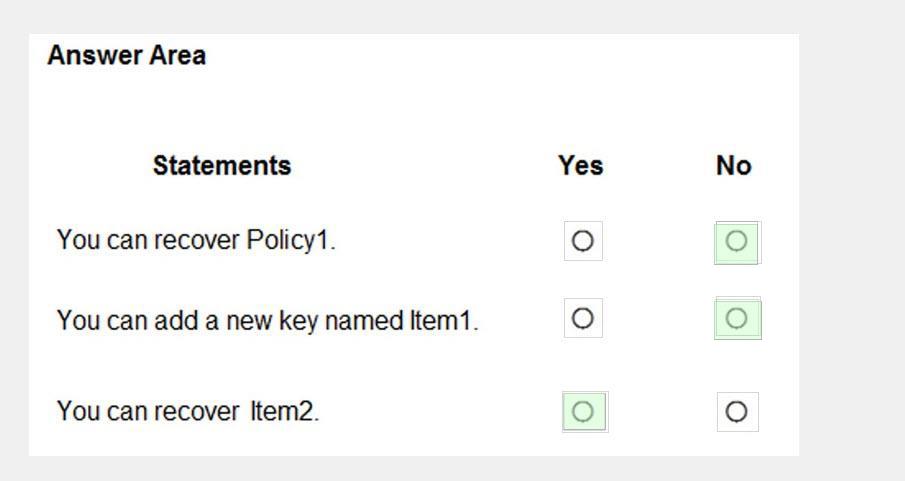Screen dimensions: 905x481
Task: Click the word Item2 in third statement
Action: pos(284,411)
